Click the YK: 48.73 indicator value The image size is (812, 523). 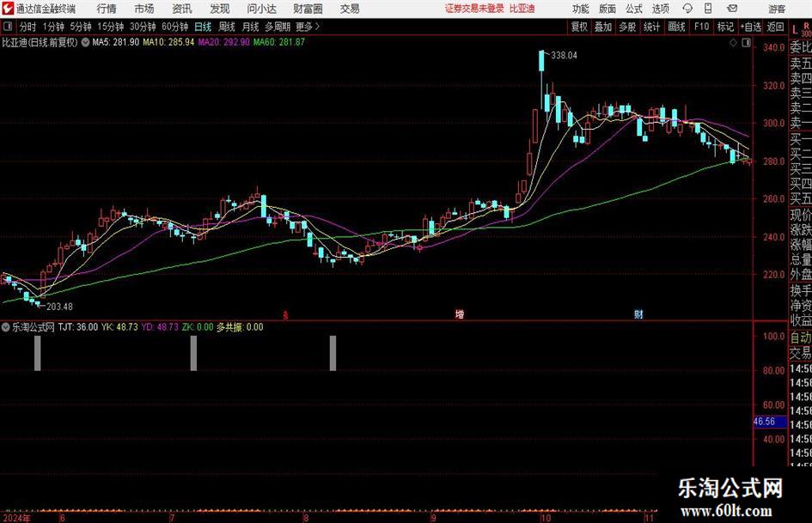point(119,327)
